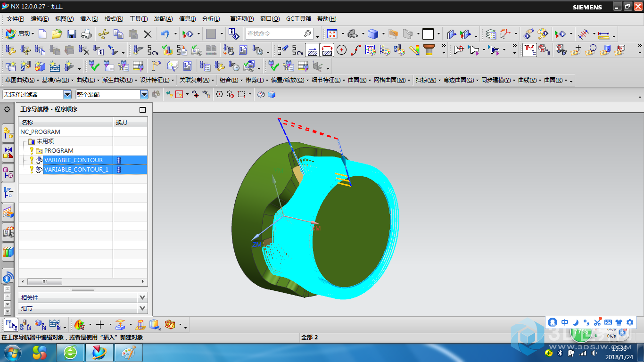Click the Undo arrow icon
The width and height of the screenshot is (644, 362).
(165, 34)
